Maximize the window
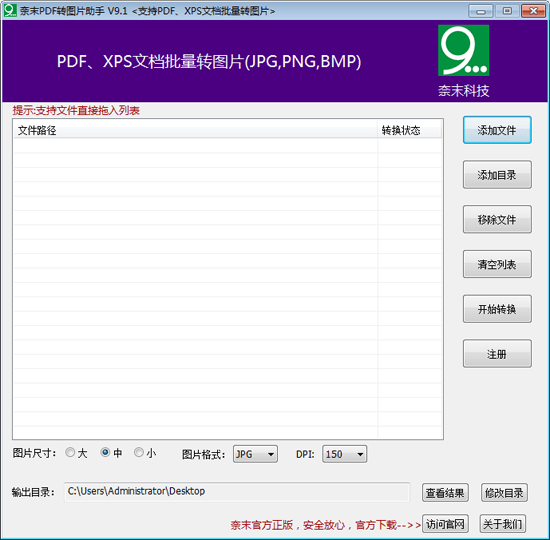 click(x=507, y=11)
